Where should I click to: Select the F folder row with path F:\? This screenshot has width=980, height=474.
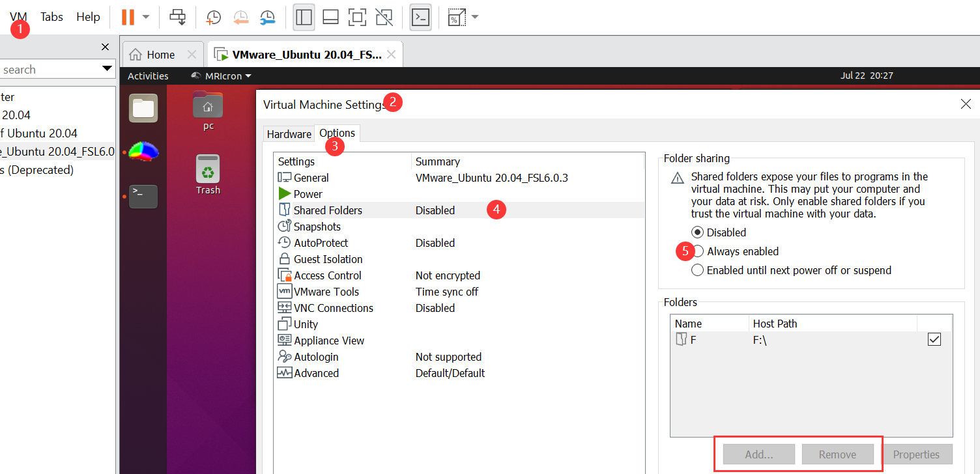pyautogui.click(x=811, y=339)
